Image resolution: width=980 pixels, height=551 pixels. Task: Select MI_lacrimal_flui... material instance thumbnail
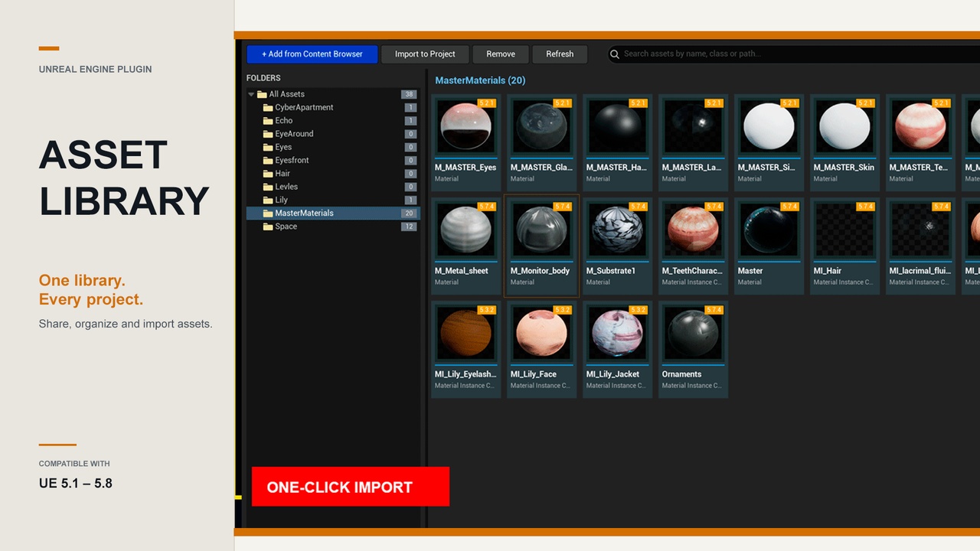pyautogui.click(x=920, y=230)
